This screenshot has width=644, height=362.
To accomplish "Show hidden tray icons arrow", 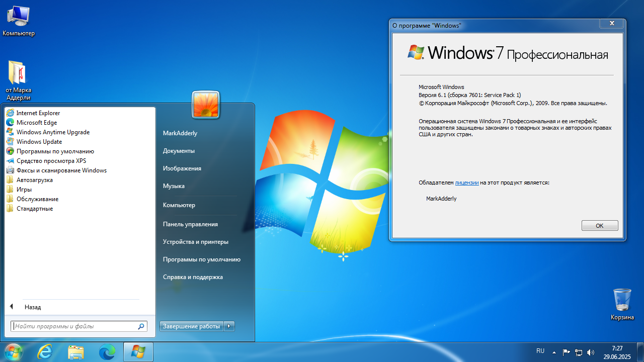I will [554, 352].
